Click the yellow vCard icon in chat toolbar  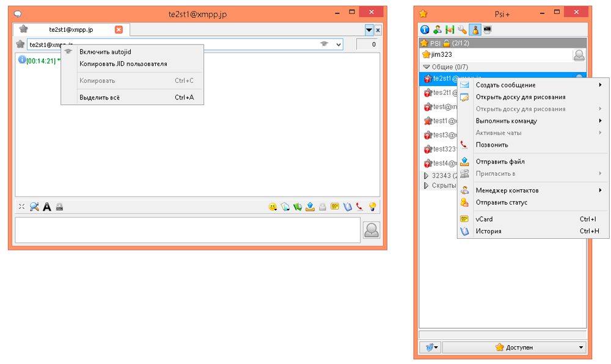(x=335, y=206)
